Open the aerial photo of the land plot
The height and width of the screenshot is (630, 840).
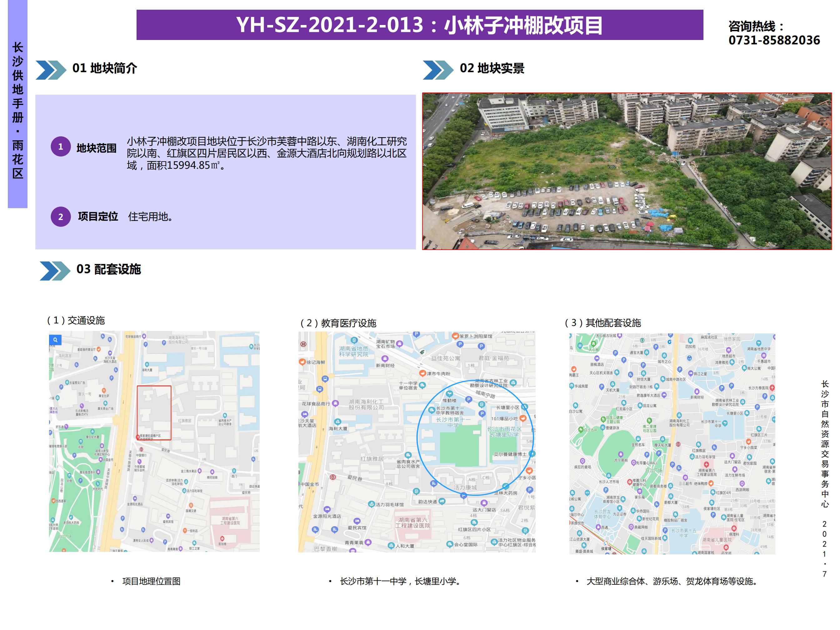[x=627, y=171]
